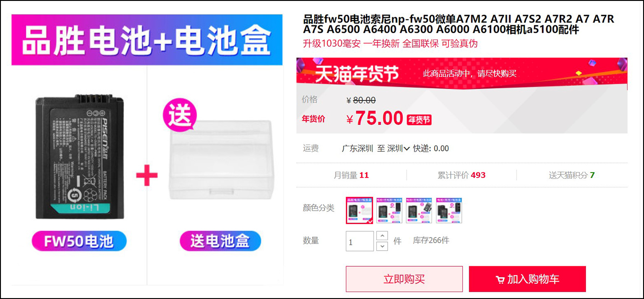The image size is (644, 299).
Task: Click the 天猫年货节 banner logo
Action: (x=357, y=73)
